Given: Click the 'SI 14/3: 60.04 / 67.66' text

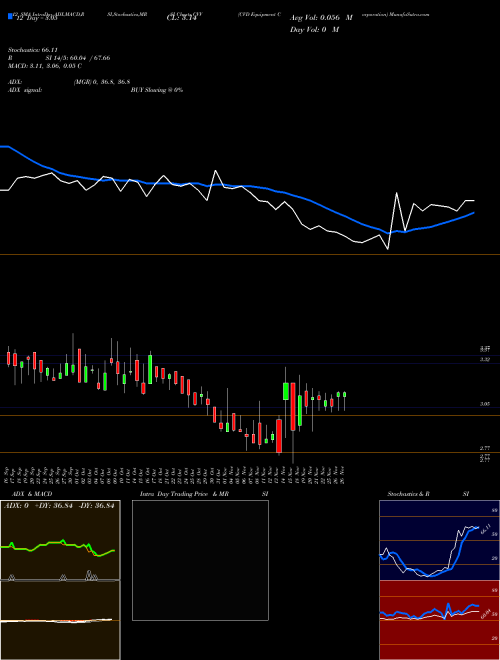Looking at the screenshot, I should pos(78,58).
